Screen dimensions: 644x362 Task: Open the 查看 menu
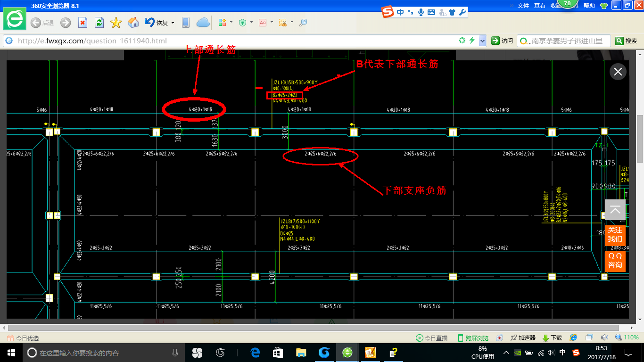click(x=540, y=6)
